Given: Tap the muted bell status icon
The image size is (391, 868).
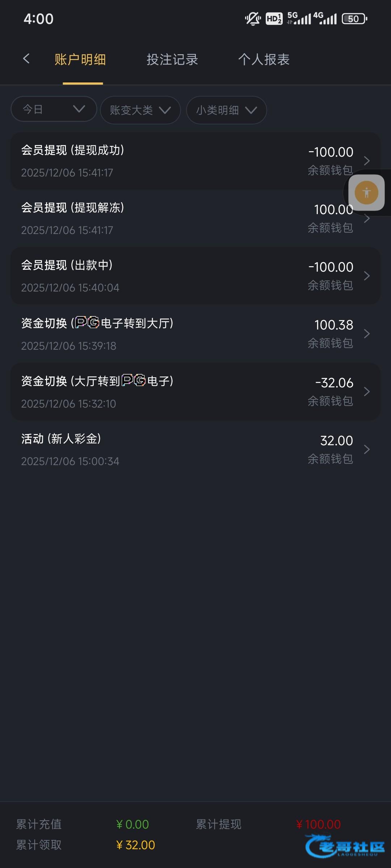Looking at the screenshot, I should tap(253, 19).
